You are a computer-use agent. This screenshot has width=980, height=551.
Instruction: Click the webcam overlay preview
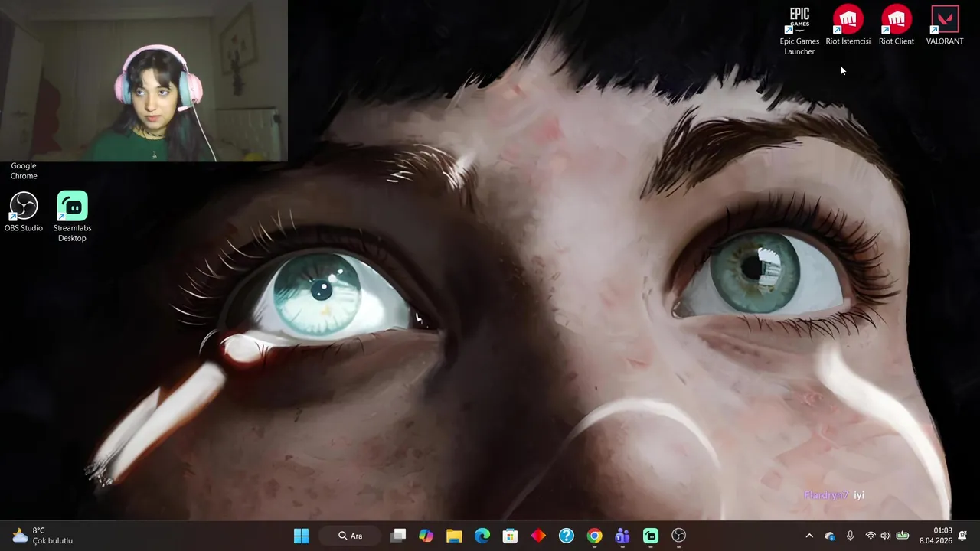pyautogui.click(x=144, y=80)
